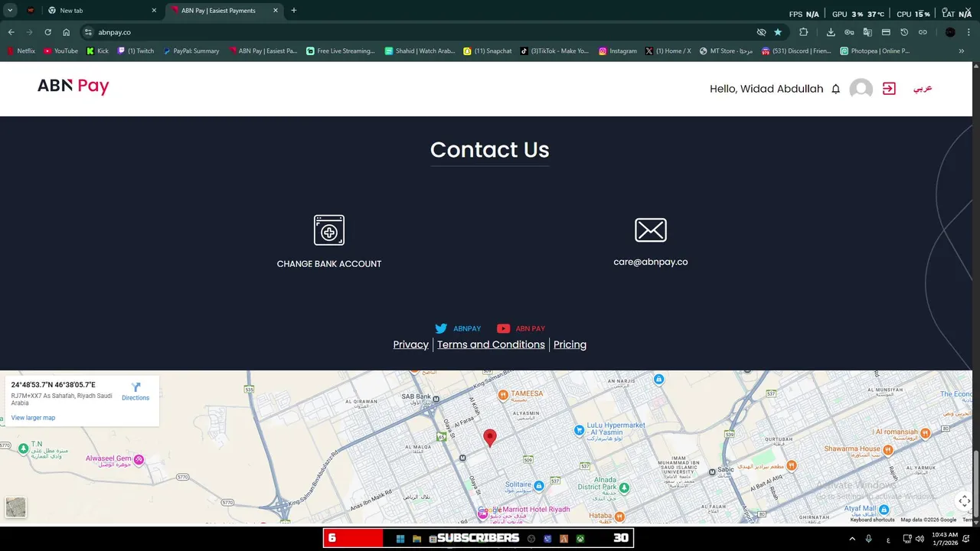The width and height of the screenshot is (980, 551).
Task: Click the address bar URL field
Action: pos(421,32)
